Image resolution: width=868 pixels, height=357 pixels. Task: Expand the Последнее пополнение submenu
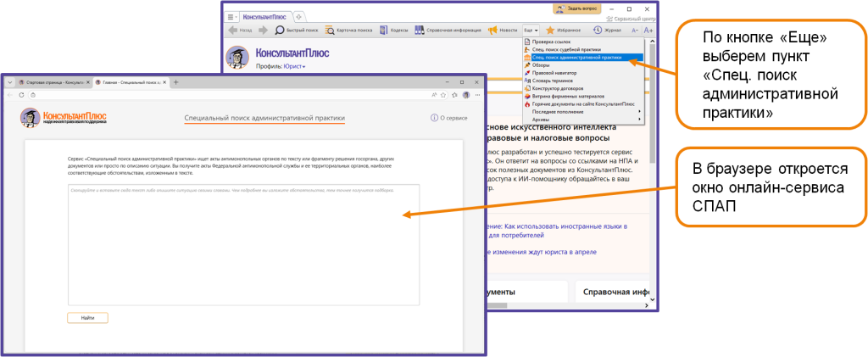point(583,111)
